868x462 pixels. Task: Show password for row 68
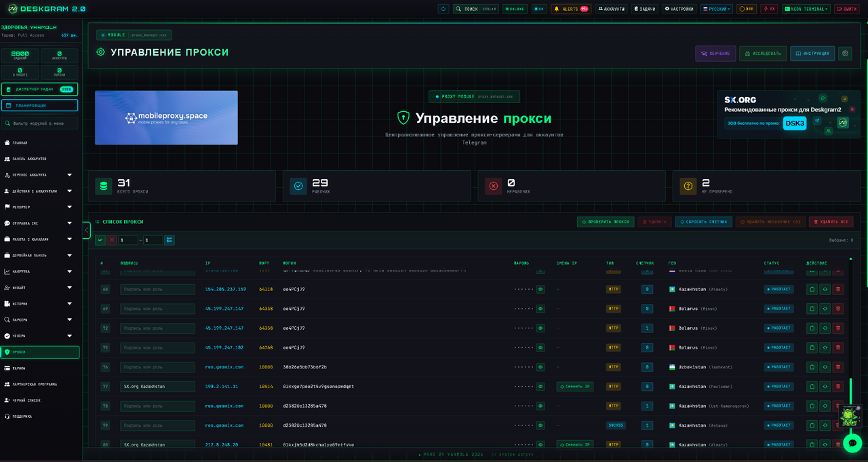(540, 289)
